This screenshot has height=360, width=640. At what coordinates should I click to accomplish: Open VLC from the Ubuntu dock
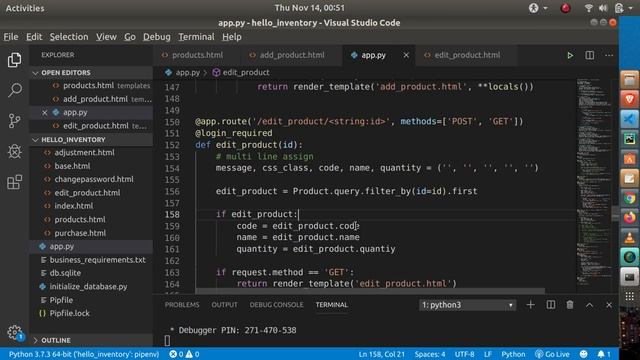(x=629, y=237)
